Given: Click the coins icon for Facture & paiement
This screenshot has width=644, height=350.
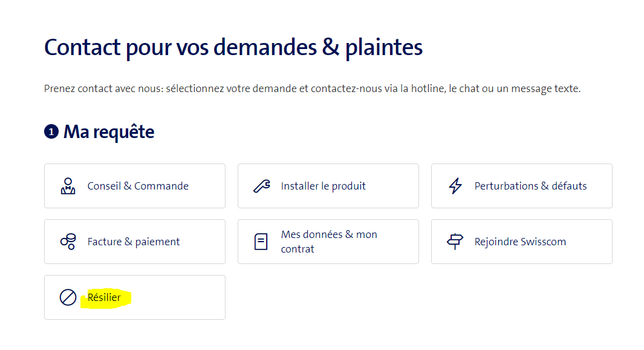Looking at the screenshot, I should click(x=68, y=242).
